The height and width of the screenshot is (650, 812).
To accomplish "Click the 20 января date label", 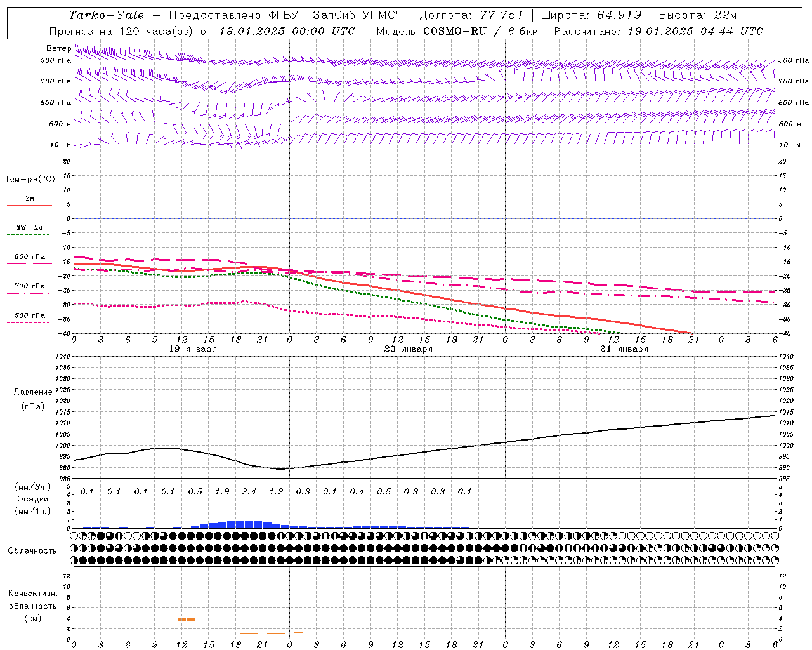I will pos(409,349).
